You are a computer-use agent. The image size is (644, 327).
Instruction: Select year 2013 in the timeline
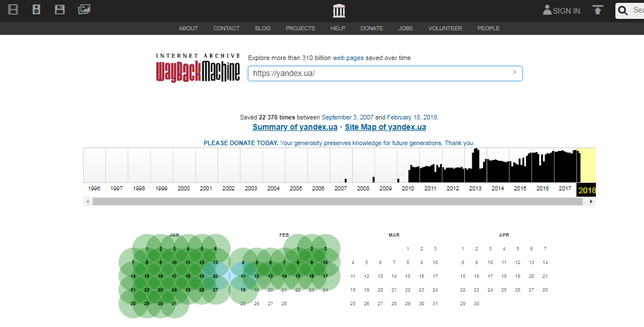(475, 188)
